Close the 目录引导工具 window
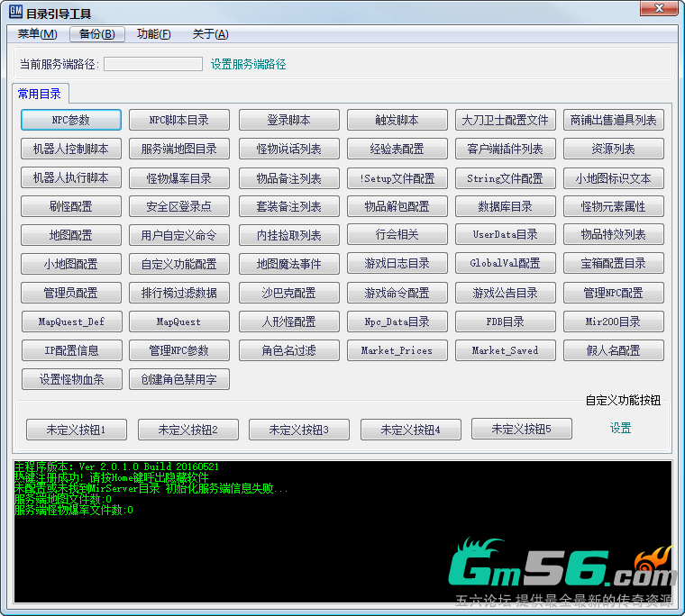This screenshot has width=685, height=616. [x=659, y=8]
